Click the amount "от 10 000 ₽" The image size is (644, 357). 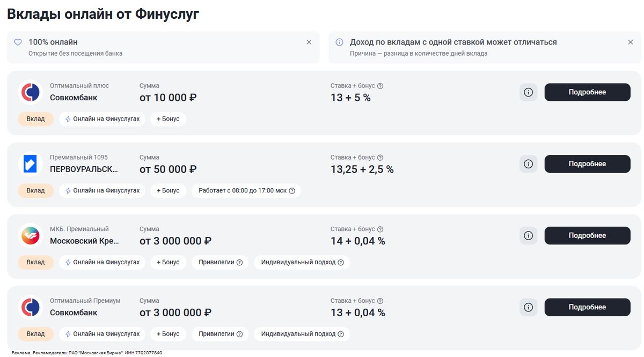pyautogui.click(x=168, y=98)
